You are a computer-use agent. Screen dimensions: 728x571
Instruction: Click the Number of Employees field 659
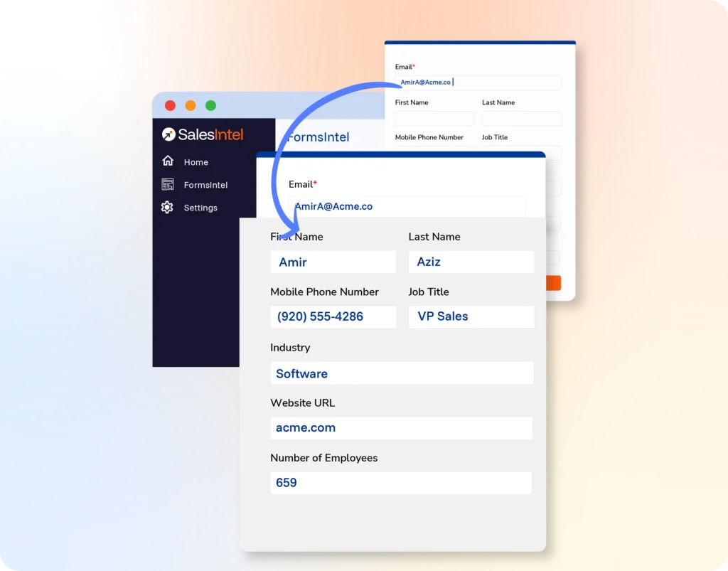pyautogui.click(x=401, y=483)
